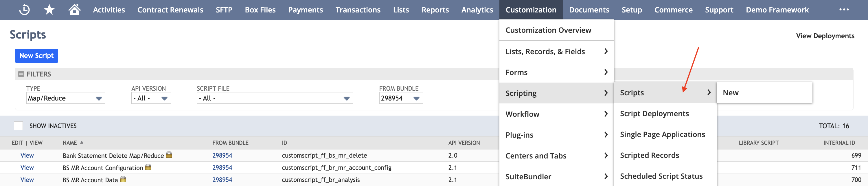
Task: Sort by NAME column ascending arrow
Action: [x=82, y=143]
